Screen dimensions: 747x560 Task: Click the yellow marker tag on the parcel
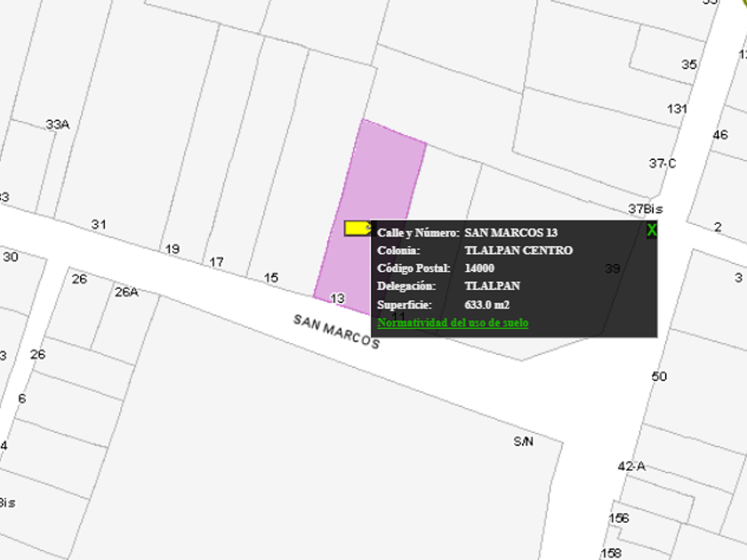click(357, 228)
